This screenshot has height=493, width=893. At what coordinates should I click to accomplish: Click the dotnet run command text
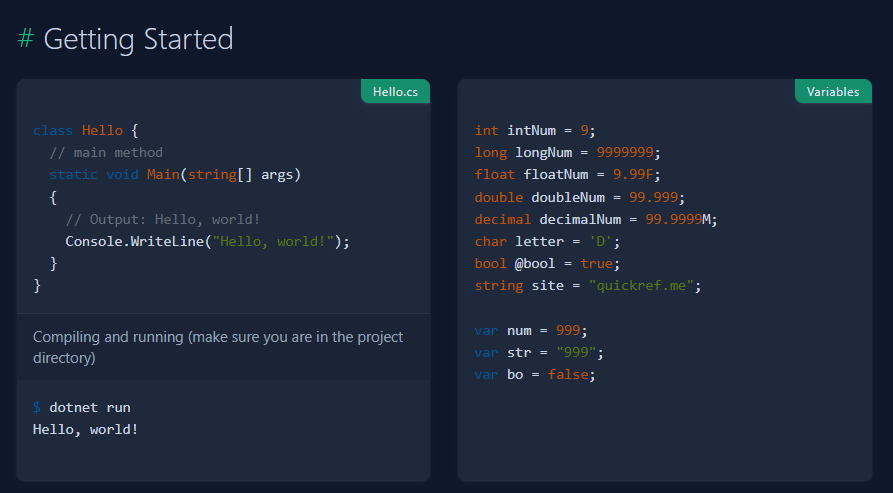coord(90,408)
